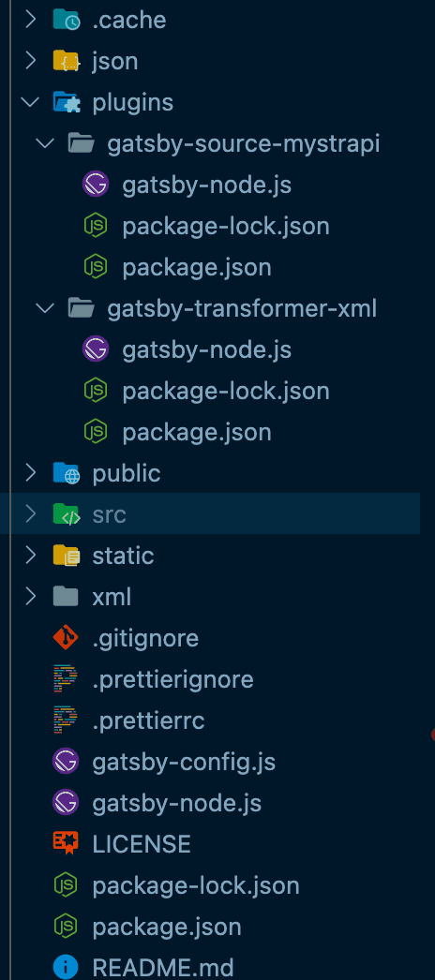Screen dimensions: 435x980
Task: Click the Git icon beside .gitignore
Action: (66, 638)
